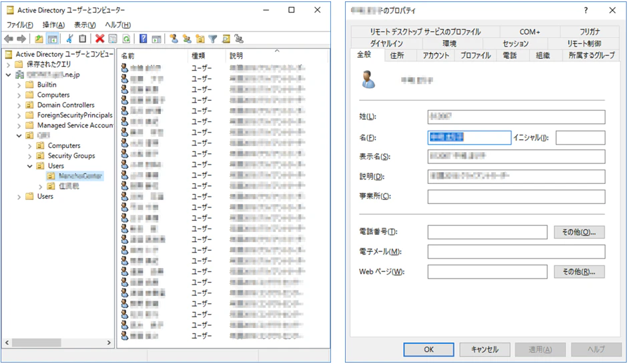628x364 pixels.
Task: Click the Back arrow in the toolbar
Action: 9,39
